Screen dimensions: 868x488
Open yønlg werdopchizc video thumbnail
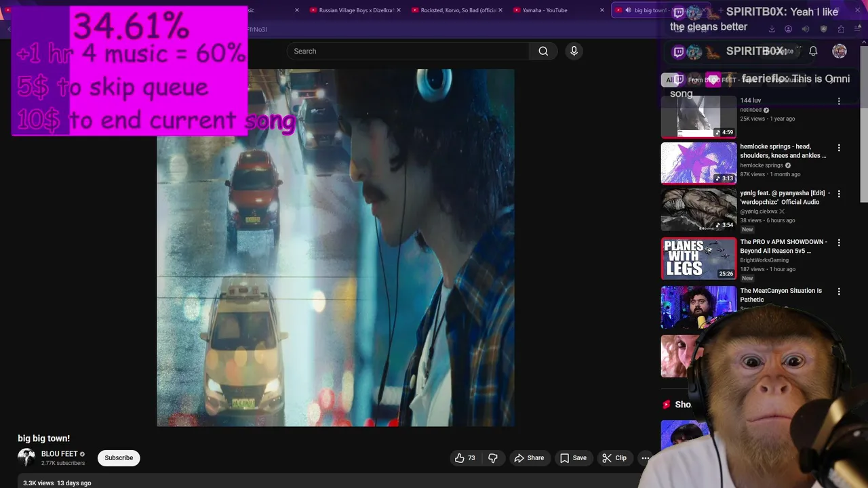[x=698, y=209]
